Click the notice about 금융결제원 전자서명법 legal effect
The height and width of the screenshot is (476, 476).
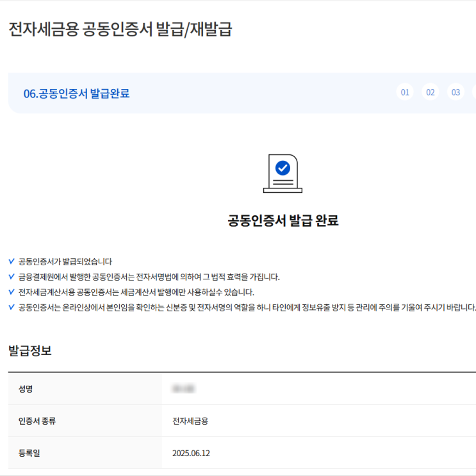(x=149, y=277)
